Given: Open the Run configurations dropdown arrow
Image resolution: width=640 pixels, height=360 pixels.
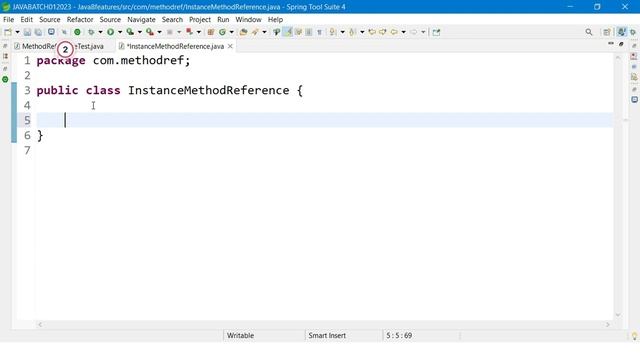Looking at the screenshot, I should point(120,32).
